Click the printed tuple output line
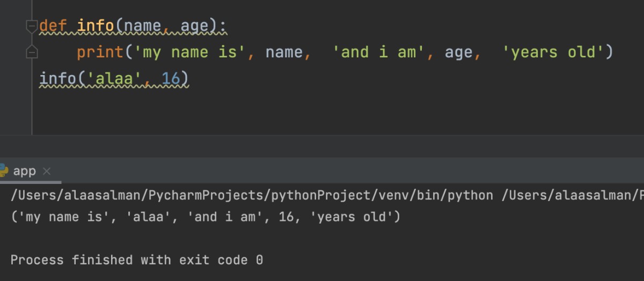644x281 pixels. click(205, 217)
